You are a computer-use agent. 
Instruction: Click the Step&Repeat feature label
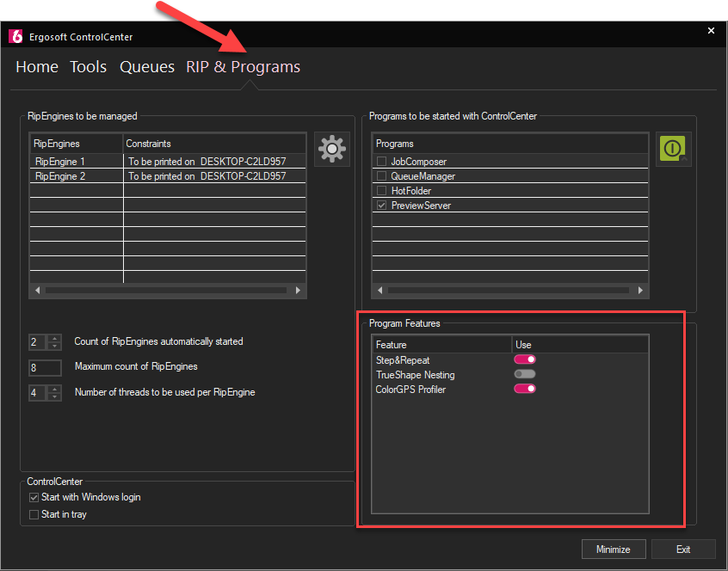click(x=403, y=360)
